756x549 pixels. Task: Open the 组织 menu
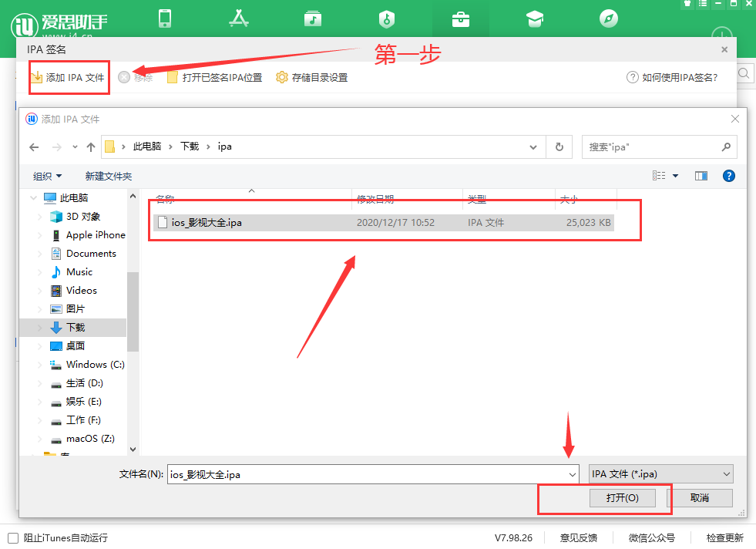click(x=47, y=177)
